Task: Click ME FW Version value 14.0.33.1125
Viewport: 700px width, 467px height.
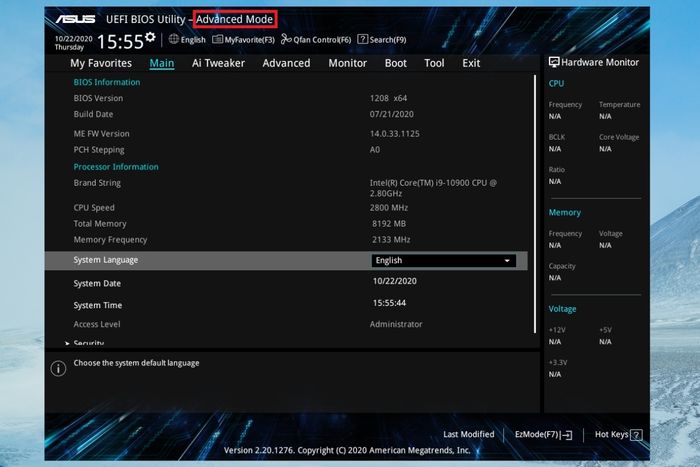Action: point(395,133)
